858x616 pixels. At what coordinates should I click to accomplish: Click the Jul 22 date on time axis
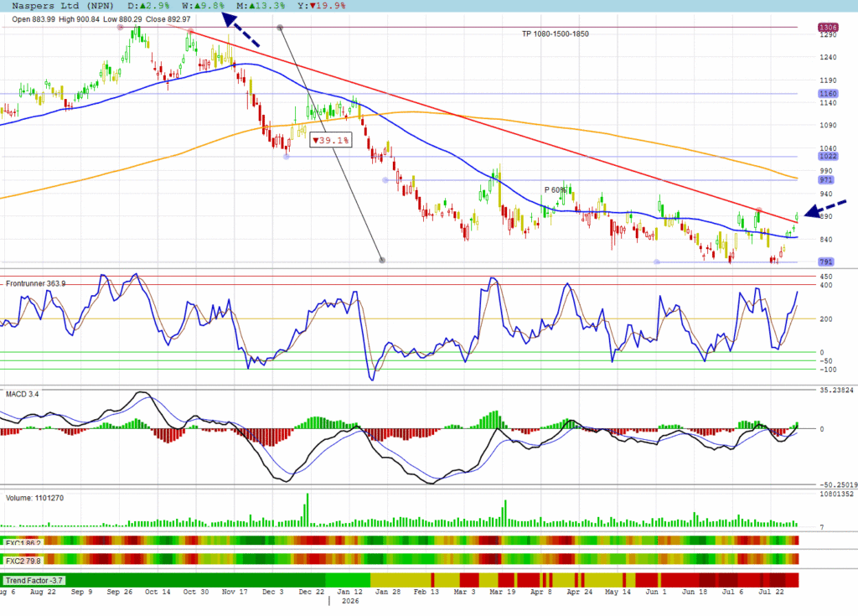[771, 592]
